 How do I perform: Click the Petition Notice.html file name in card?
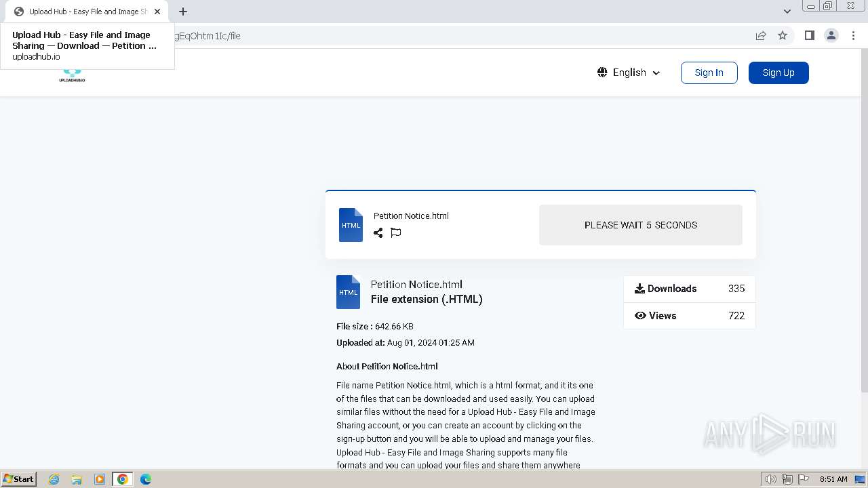(x=411, y=216)
